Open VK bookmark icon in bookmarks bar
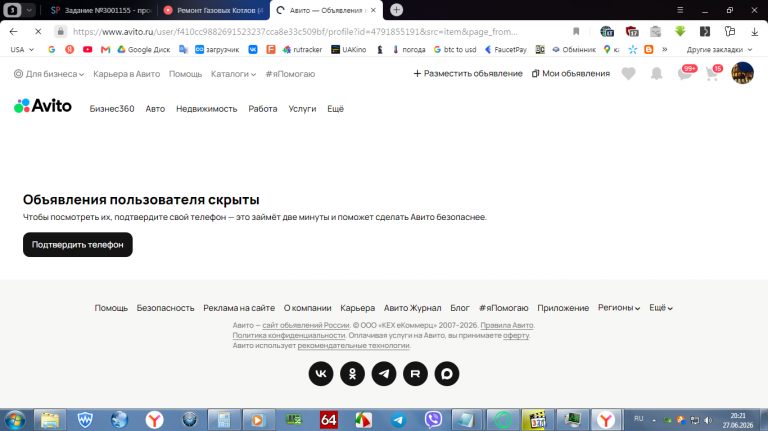Screen dimensions: 768x431 tap(253, 49)
